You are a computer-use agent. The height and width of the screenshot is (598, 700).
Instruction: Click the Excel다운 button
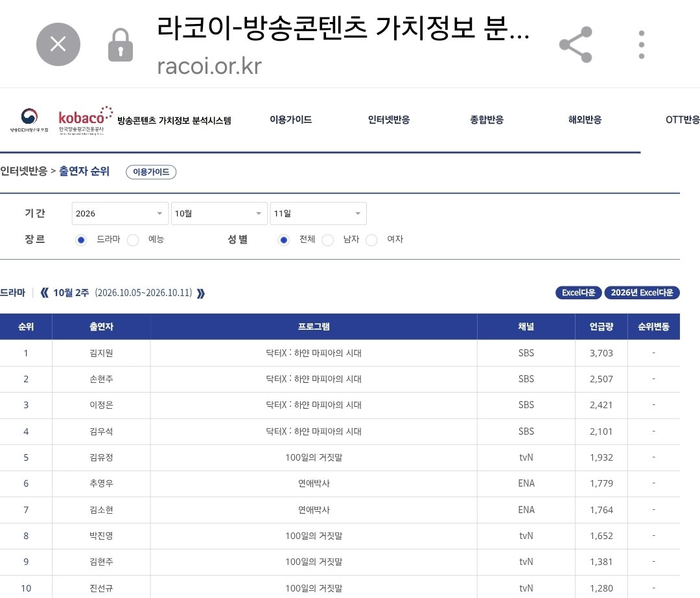click(x=579, y=293)
